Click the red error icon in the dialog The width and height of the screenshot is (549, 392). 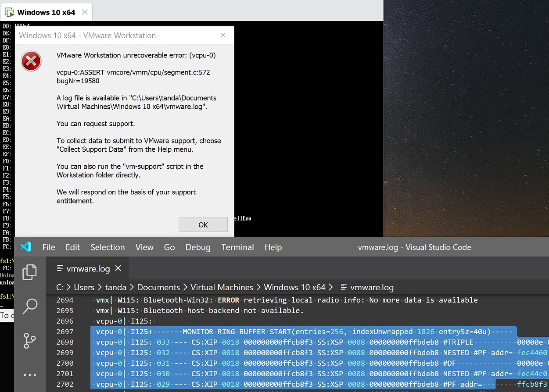point(31,61)
